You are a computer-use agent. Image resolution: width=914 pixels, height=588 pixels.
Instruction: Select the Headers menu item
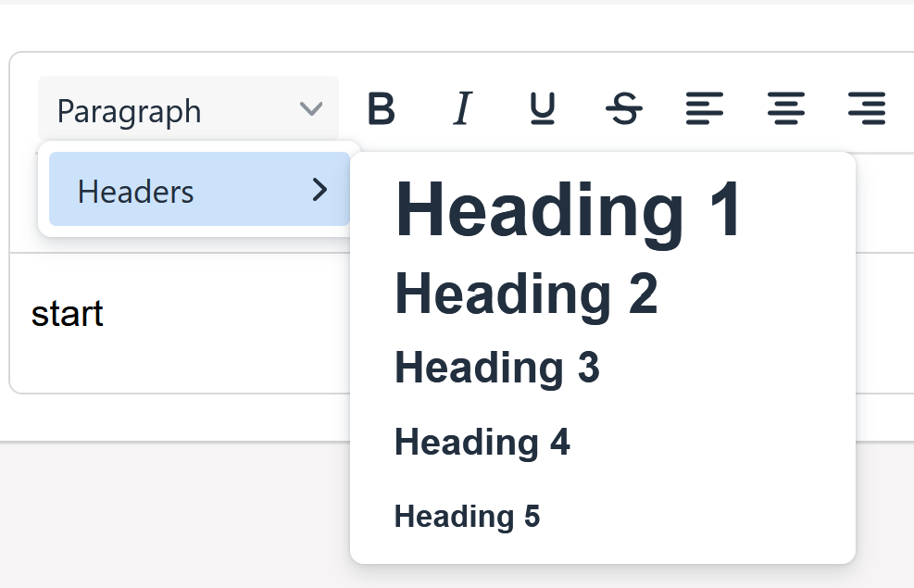click(136, 192)
